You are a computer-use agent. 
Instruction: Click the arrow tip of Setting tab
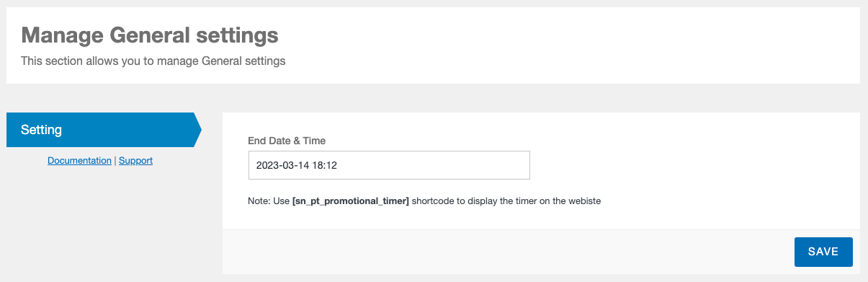[198, 130]
